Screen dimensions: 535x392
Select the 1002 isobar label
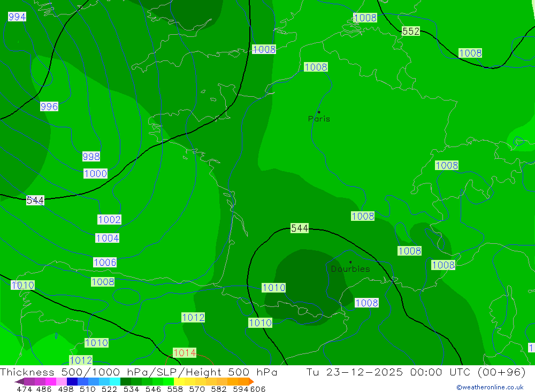[x=110, y=219]
